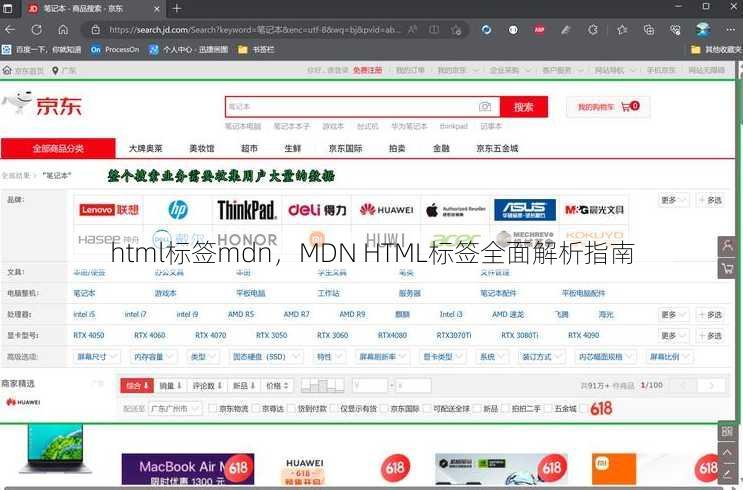Check the 五金城 checkbox
The image size is (743, 490).
click(x=549, y=408)
